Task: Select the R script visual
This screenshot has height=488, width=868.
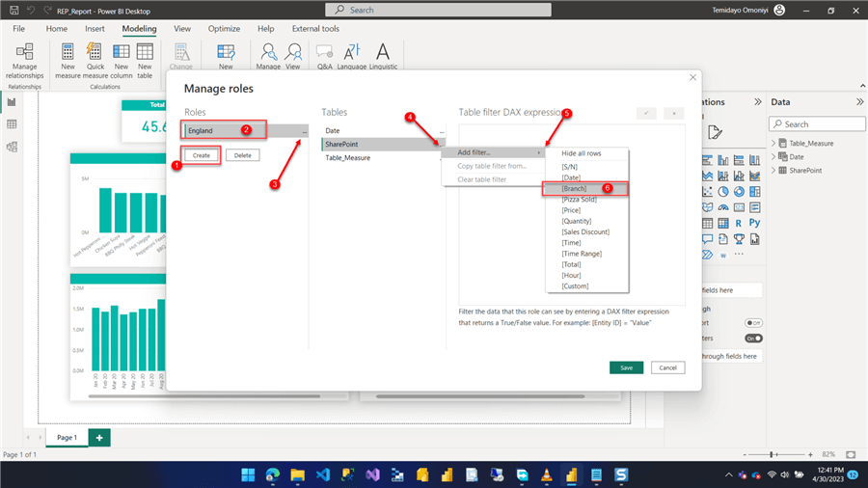Action: pyautogui.click(x=739, y=224)
